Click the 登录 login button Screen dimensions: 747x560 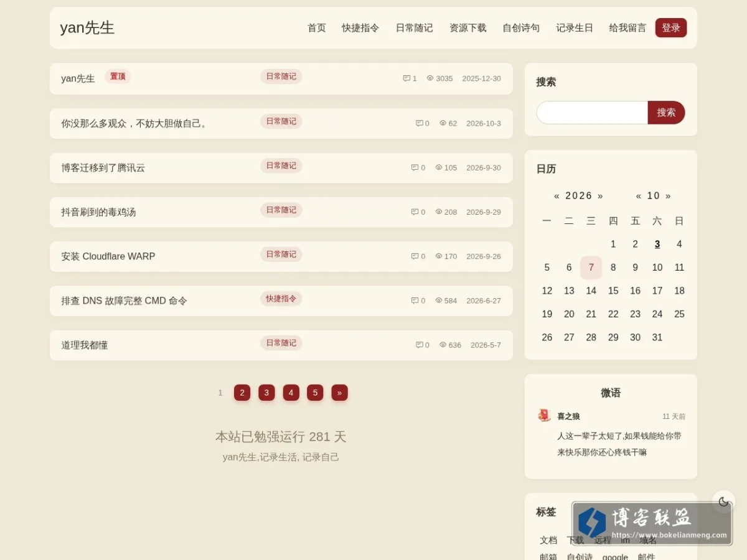671,28
